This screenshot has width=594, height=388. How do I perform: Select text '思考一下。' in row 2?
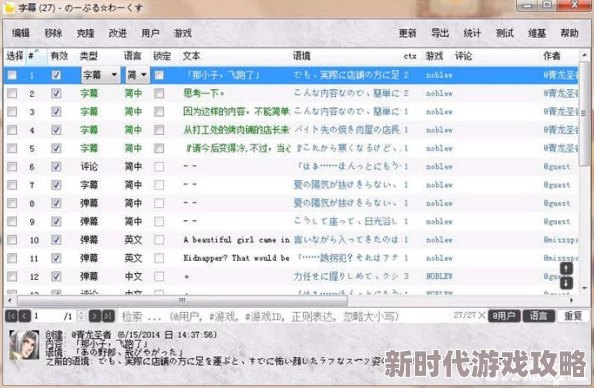[x=204, y=93]
